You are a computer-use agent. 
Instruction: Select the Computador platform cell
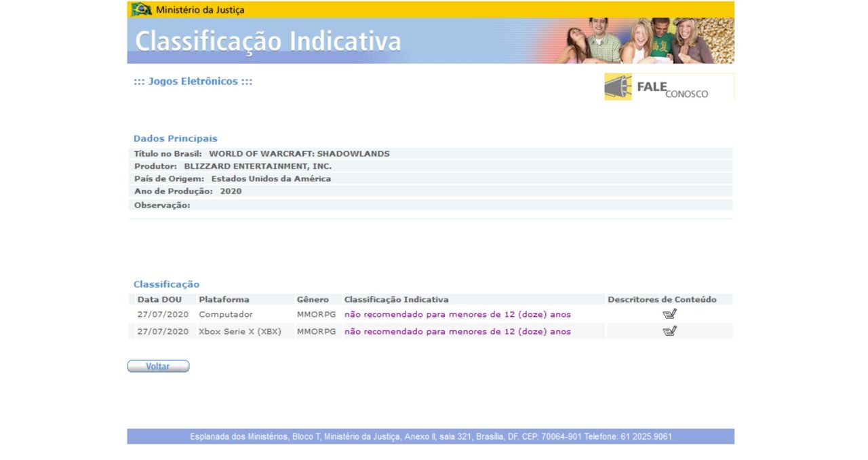tap(226, 314)
